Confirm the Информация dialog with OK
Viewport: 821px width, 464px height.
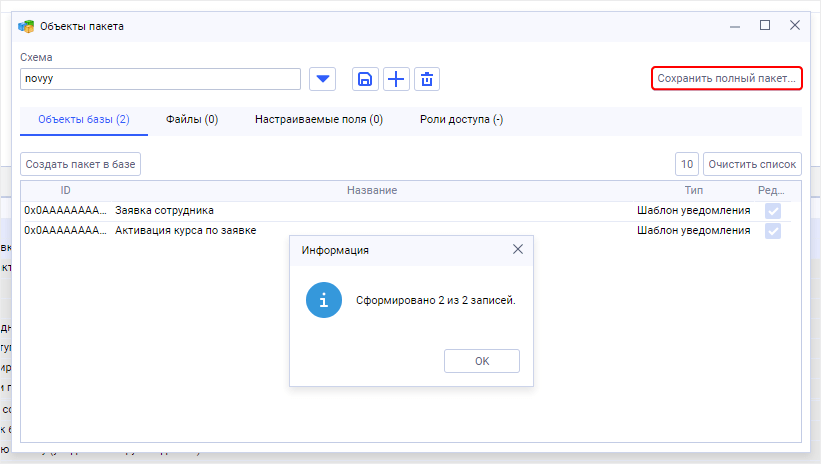[x=482, y=361]
